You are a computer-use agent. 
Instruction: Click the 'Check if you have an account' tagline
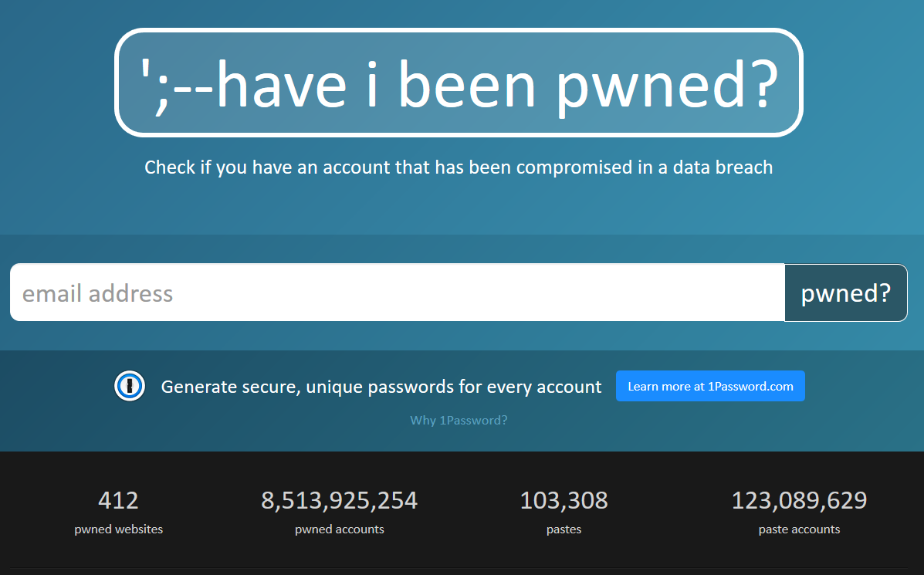pos(459,167)
